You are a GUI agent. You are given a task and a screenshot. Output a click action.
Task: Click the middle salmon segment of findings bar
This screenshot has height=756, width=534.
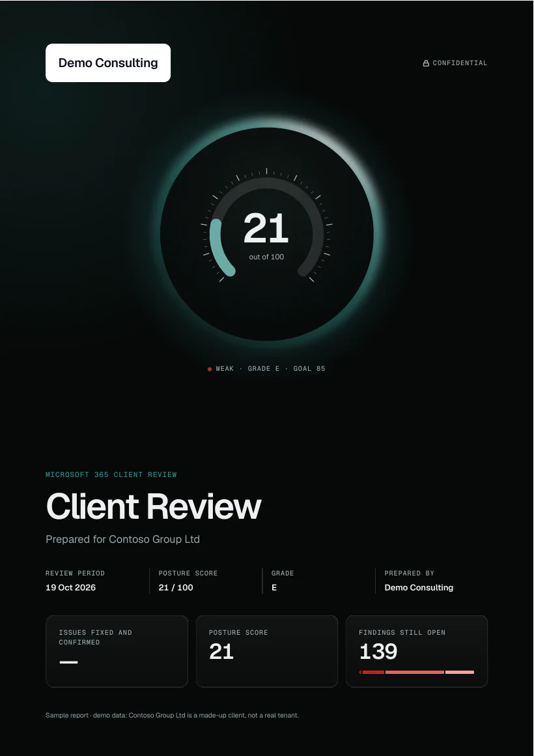pyautogui.click(x=414, y=672)
